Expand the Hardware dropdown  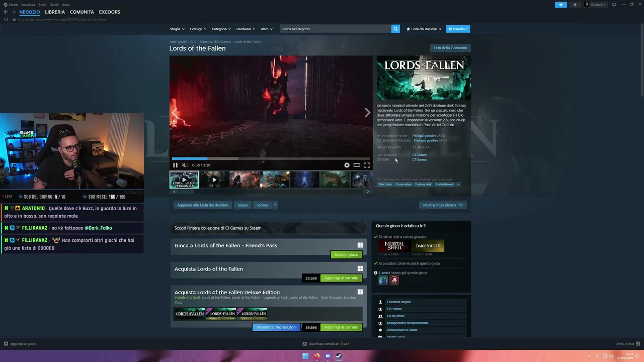[x=246, y=29]
